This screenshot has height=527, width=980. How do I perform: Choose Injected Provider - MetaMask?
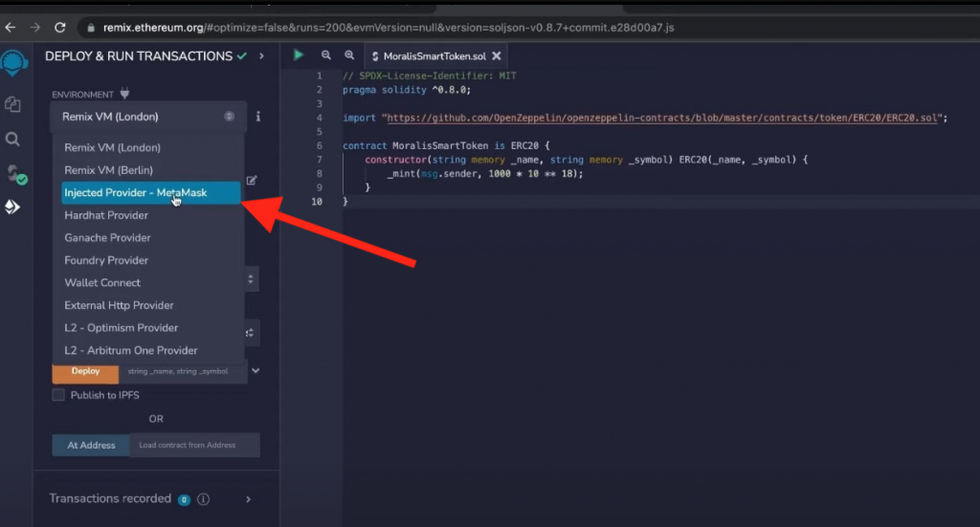(x=150, y=192)
